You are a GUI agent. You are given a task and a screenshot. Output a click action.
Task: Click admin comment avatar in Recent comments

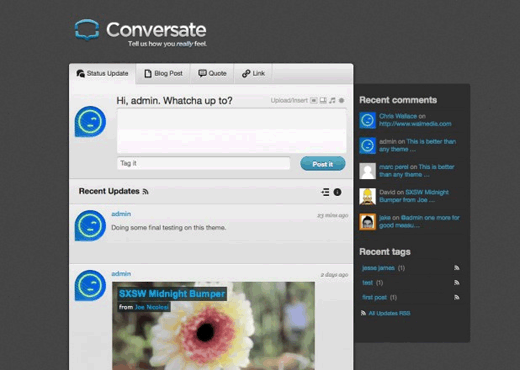pyautogui.click(x=367, y=145)
